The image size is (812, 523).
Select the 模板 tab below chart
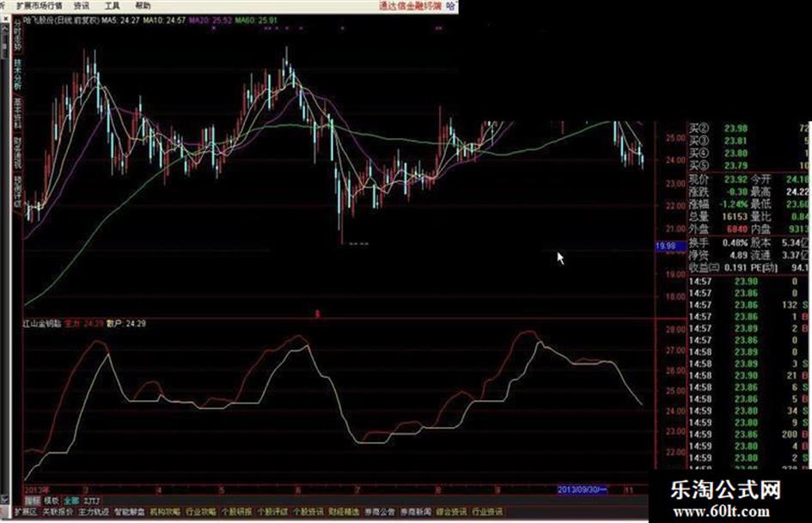coord(52,501)
